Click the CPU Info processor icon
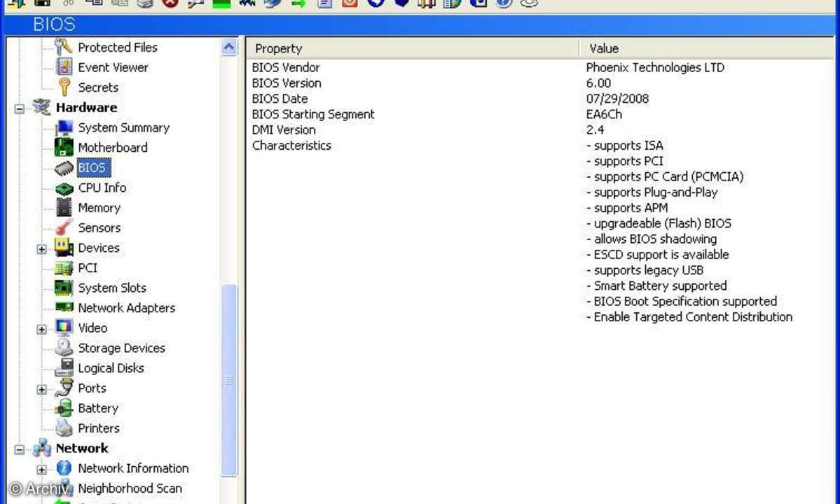 (x=64, y=188)
